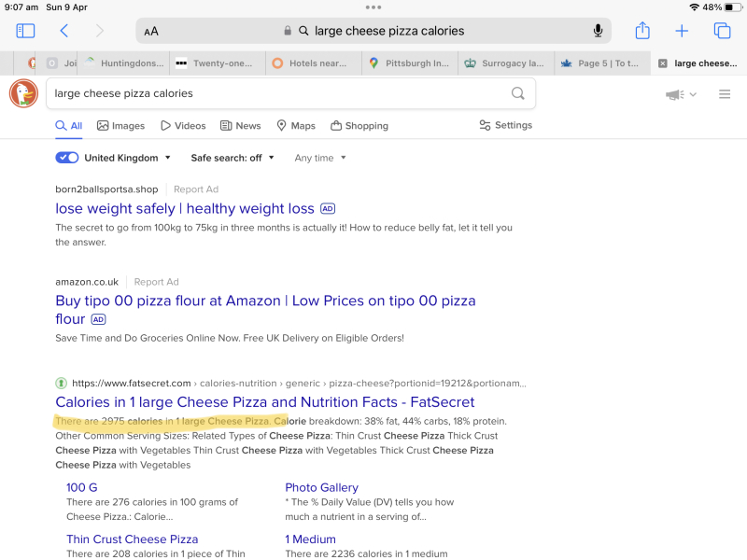Image resolution: width=747 pixels, height=560 pixels.
Task: Click the amazon.co.uk domain text
Action: point(87,282)
